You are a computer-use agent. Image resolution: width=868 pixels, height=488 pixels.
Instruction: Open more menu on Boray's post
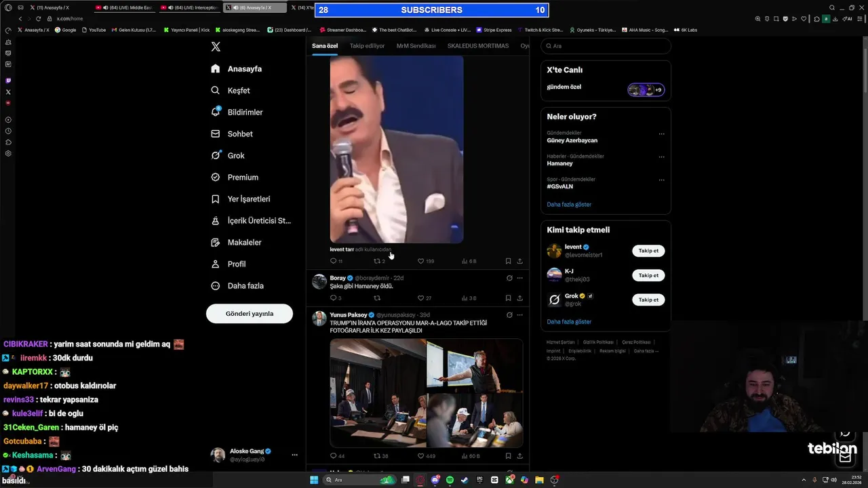click(520, 278)
